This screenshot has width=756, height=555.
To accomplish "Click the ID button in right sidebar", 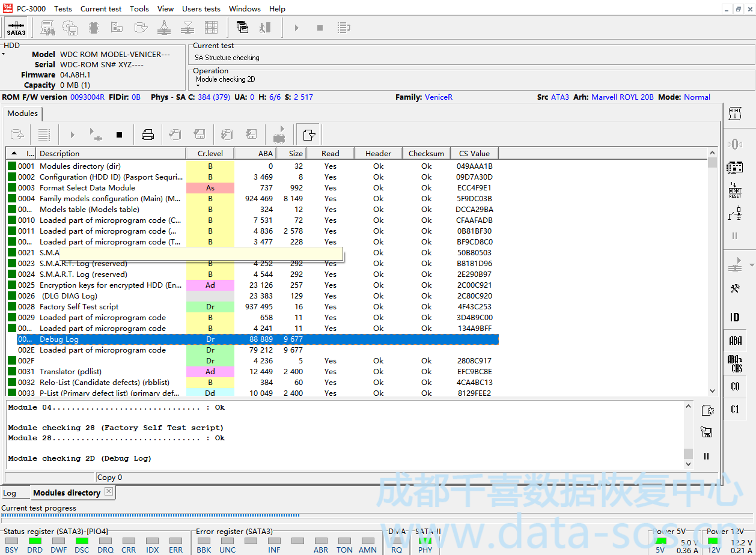I will coord(735,317).
